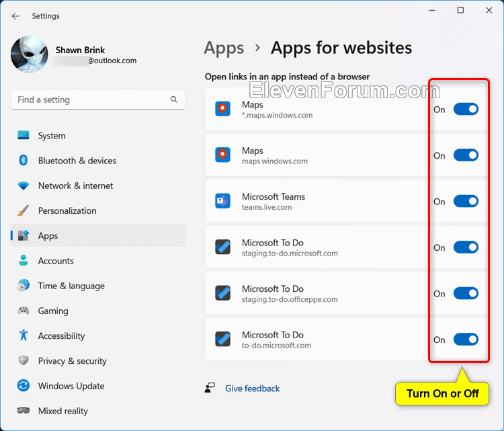
Task: Toggle the switch in maps.windows.com row
Action: tap(466, 155)
